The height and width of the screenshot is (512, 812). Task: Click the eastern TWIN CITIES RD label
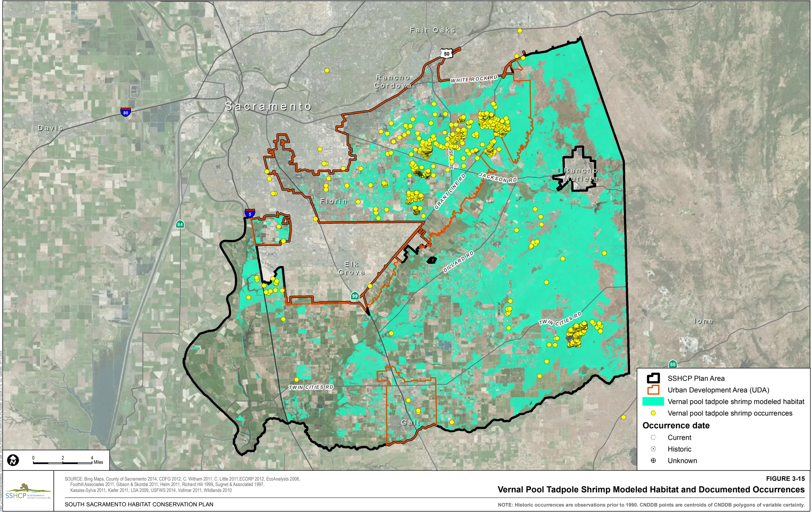tap(560, 318)
